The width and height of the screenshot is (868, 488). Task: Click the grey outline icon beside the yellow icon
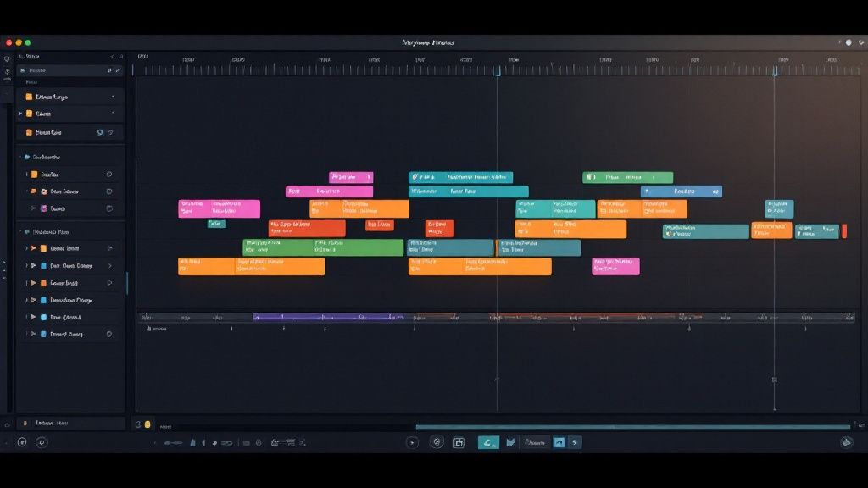click(x=138, y=424)
